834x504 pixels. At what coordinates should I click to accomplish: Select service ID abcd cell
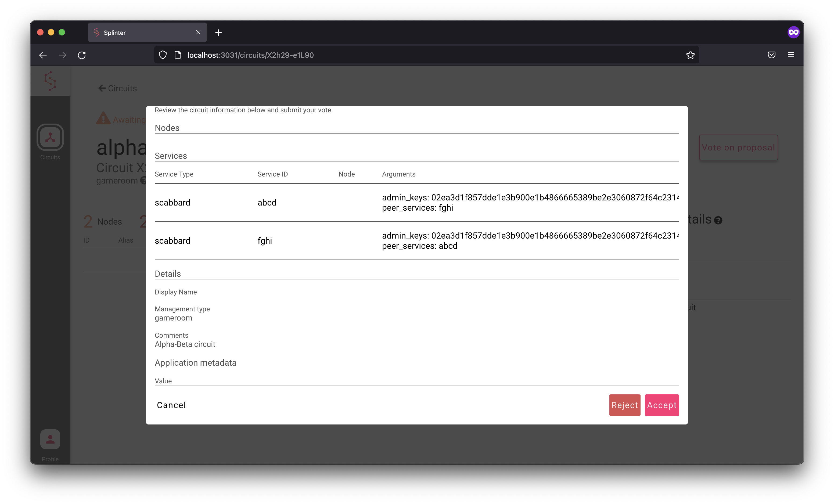[x=267, y=202]
